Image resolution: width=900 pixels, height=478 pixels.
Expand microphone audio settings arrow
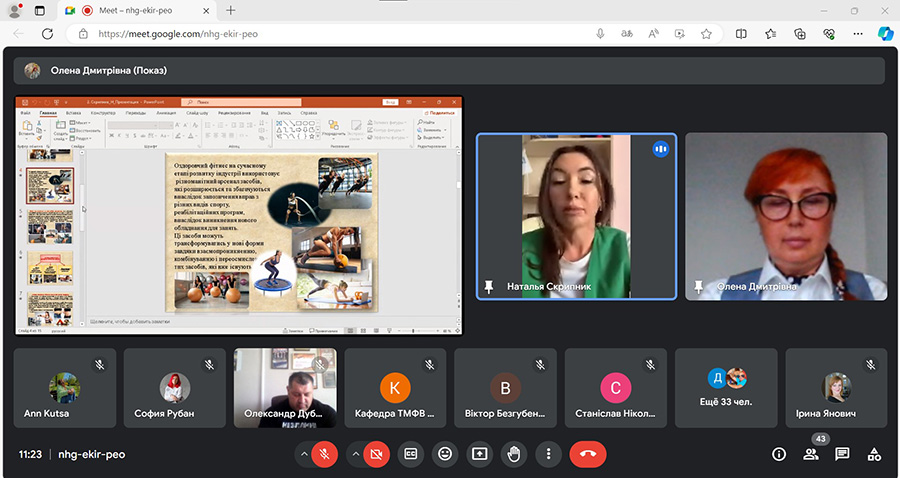click(303, 454)
